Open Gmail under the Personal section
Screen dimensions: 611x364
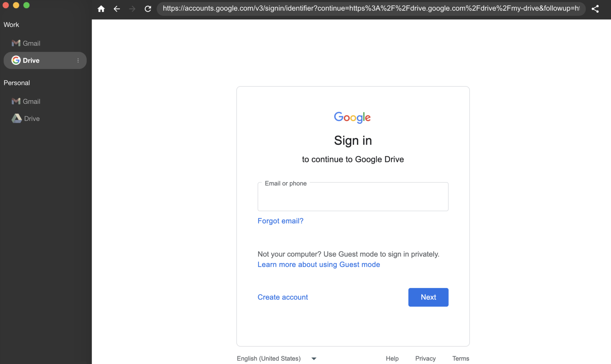[26, 101]
